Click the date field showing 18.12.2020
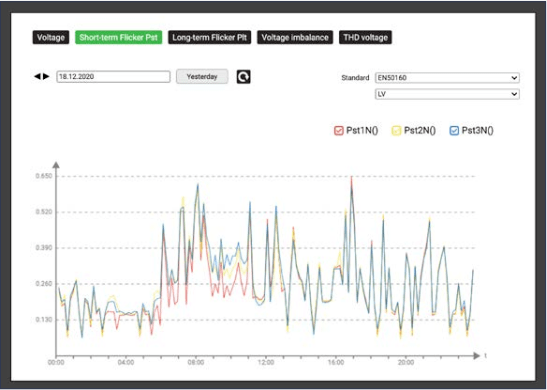Image resolution: width=547 pixels, height=390 pixels. (113, 77)
